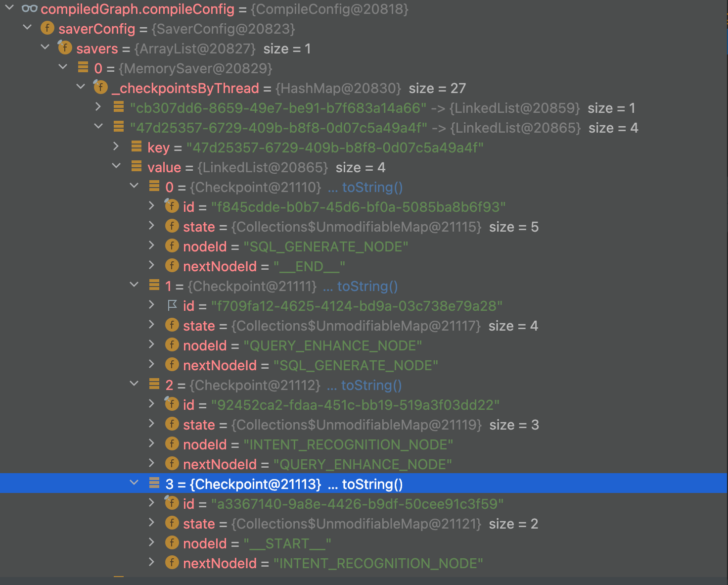Expand state UnmodifiableMap@21119 field
728x585 pixels.
point(152,423)
